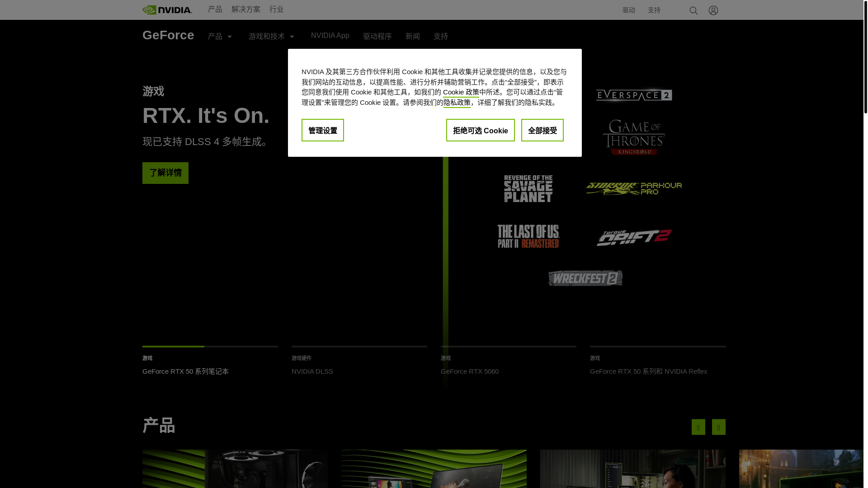Select GeForce RTX 50 系列笔记本 slide
The image size is (868, 488).
click(x=185, y=371)
